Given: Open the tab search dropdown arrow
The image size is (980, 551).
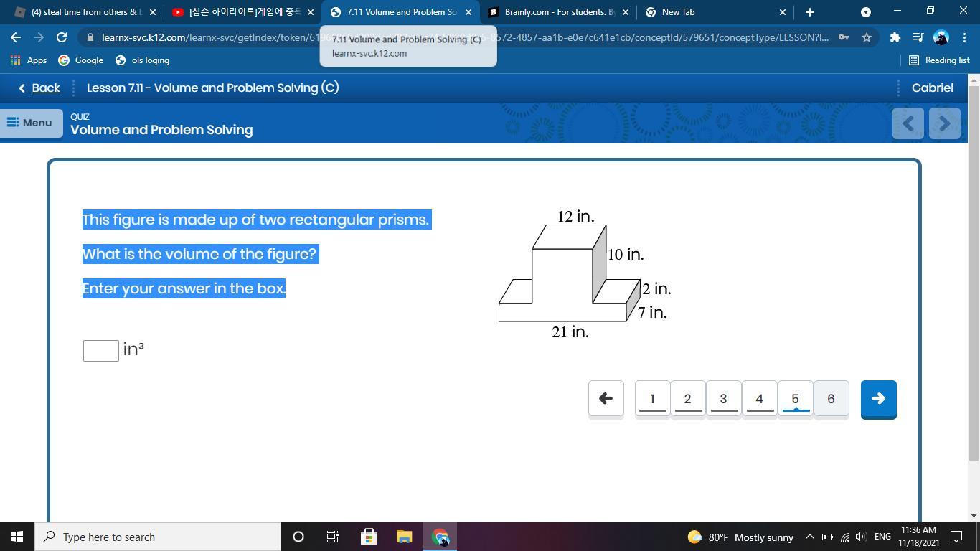Looking at the screenshot, I should click(x=866, y=12).
